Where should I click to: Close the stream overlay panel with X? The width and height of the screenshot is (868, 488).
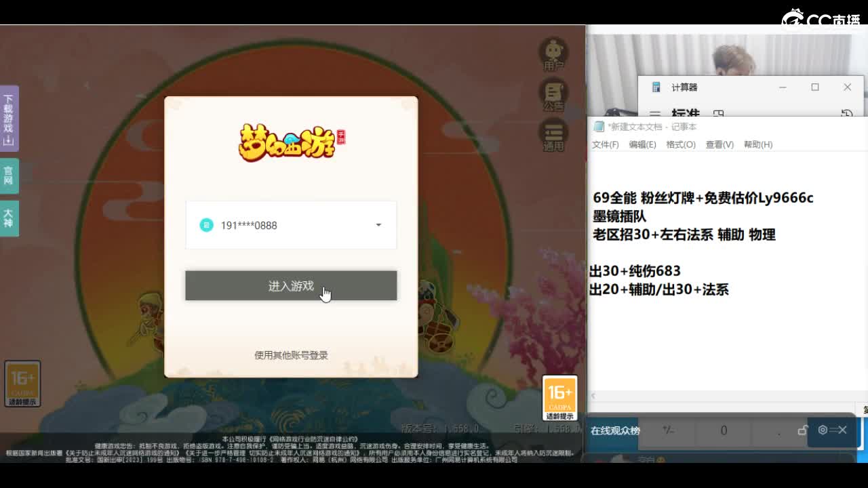tap(842, 430)
